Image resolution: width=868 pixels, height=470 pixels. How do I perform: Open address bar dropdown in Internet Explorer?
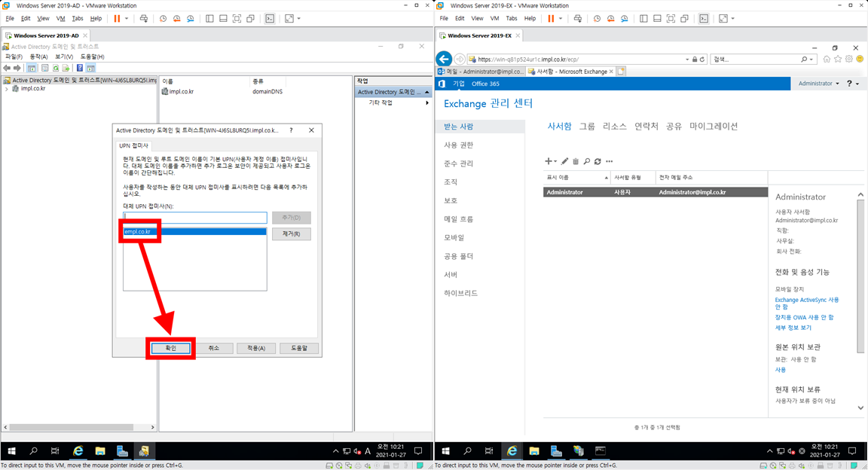(687, 60)
